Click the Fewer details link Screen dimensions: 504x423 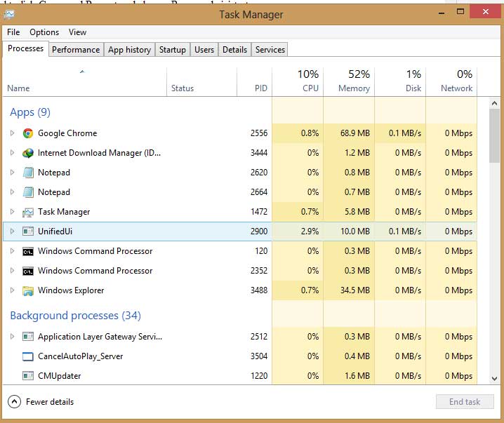[50, 402]
